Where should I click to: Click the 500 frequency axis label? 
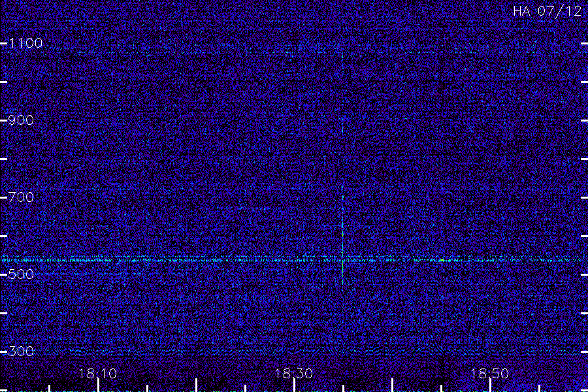[21, 274]
